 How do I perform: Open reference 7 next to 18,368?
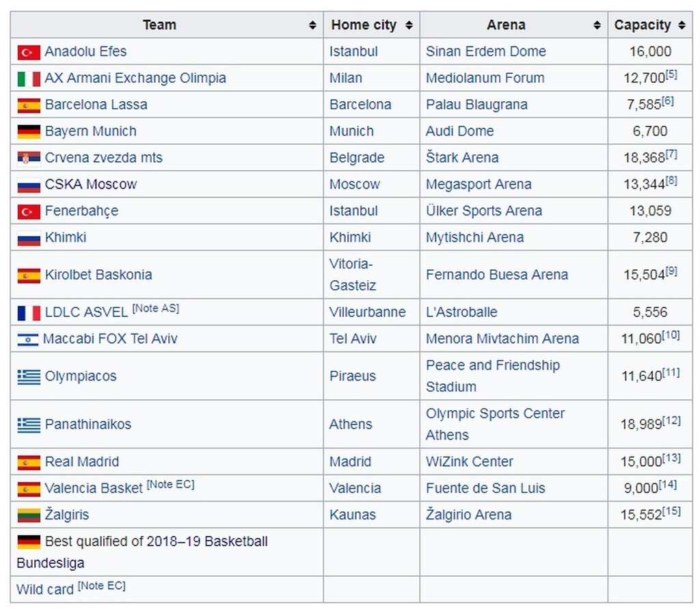pos(671,154)
